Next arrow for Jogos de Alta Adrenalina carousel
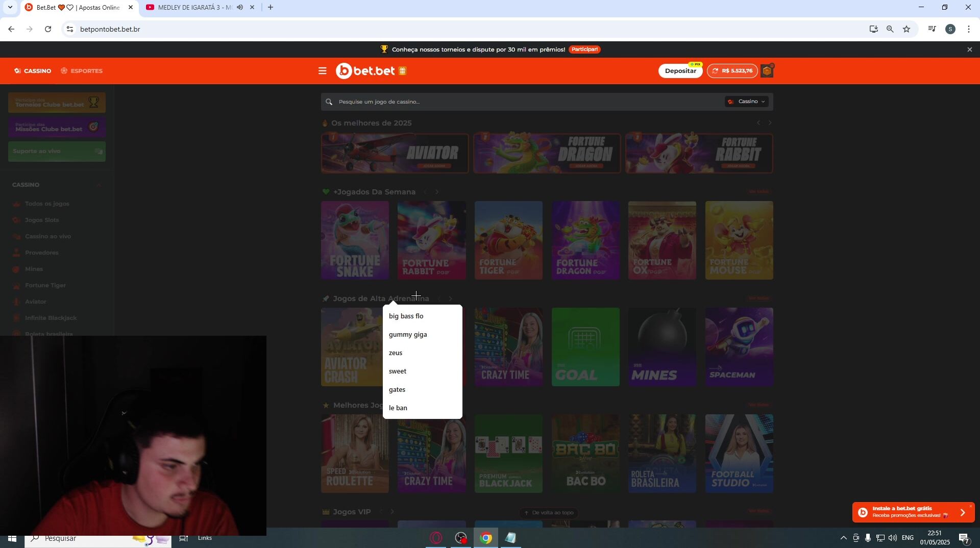The image size is (980, 548). [451, 298]
